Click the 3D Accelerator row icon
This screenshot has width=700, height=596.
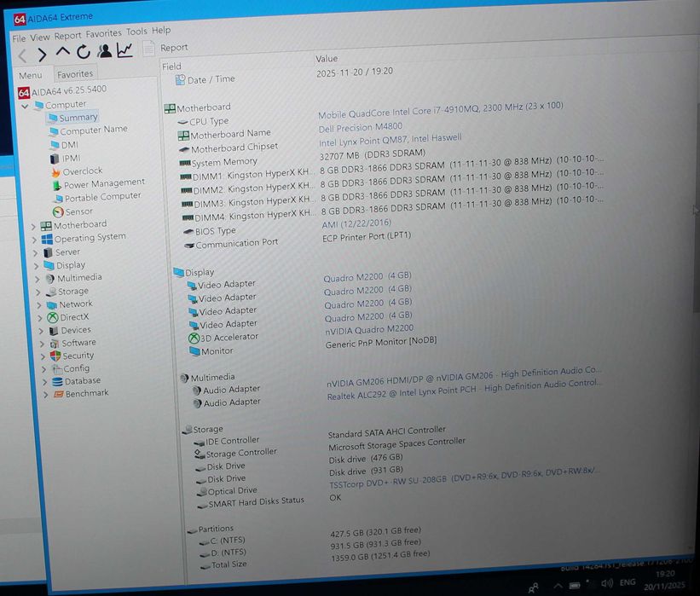[x=194, y=339]
